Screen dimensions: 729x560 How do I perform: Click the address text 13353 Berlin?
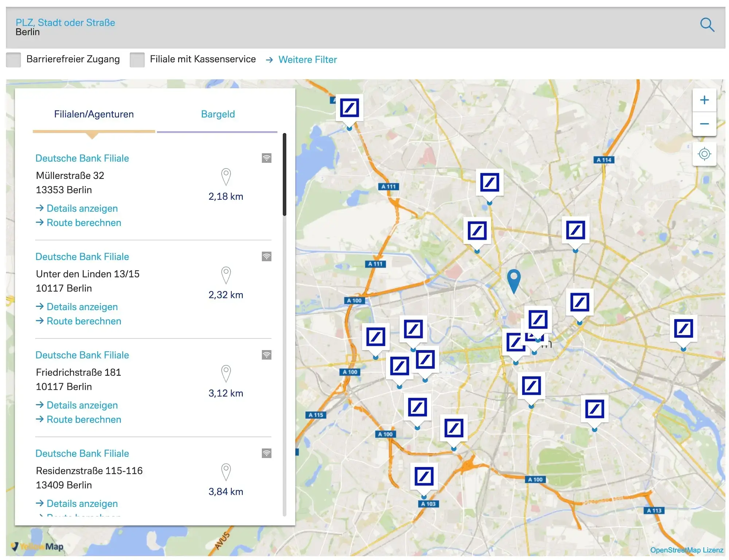[64, 190]
